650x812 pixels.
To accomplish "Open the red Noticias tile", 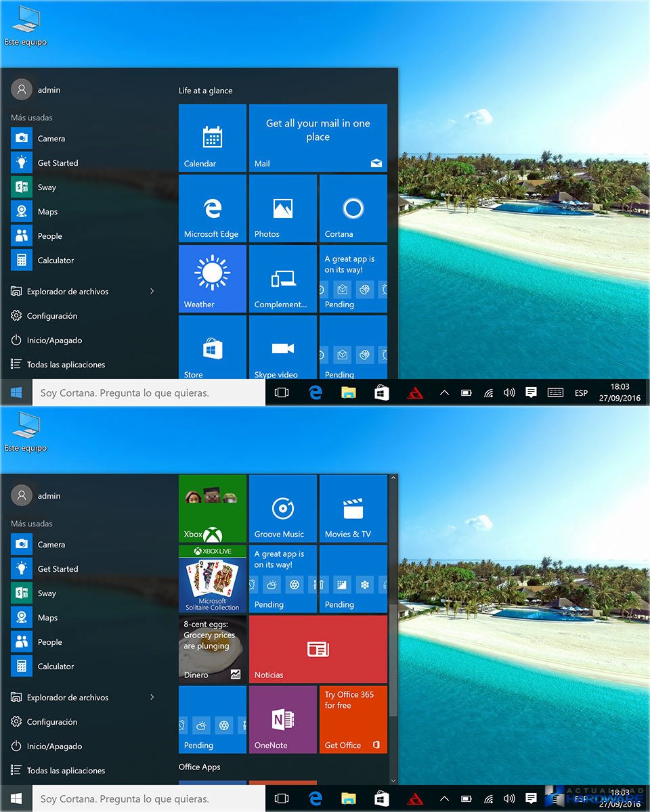I will point(318,650).
